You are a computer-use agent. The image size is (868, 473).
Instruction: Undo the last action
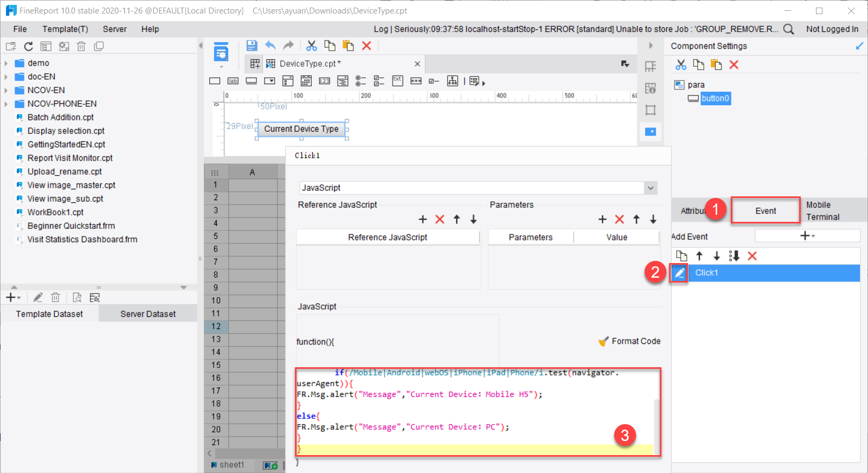pyautogui.click(x=271, y=46)
